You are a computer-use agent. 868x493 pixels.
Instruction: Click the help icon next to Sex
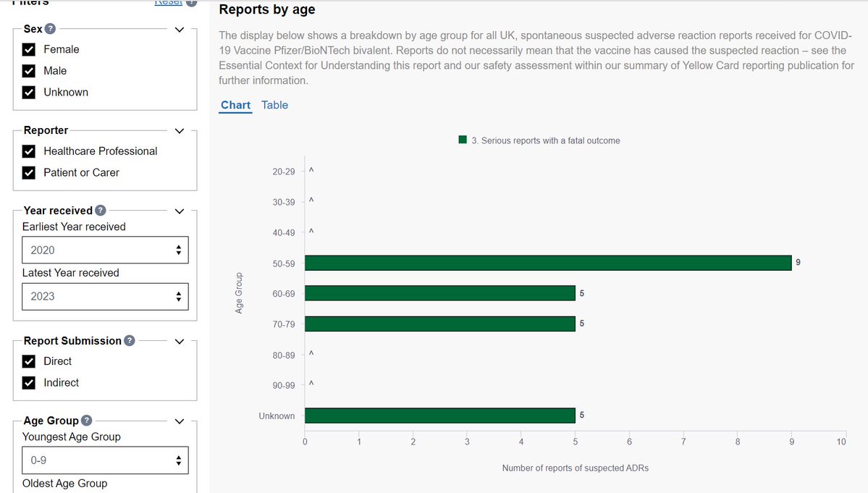pos(50,30)
